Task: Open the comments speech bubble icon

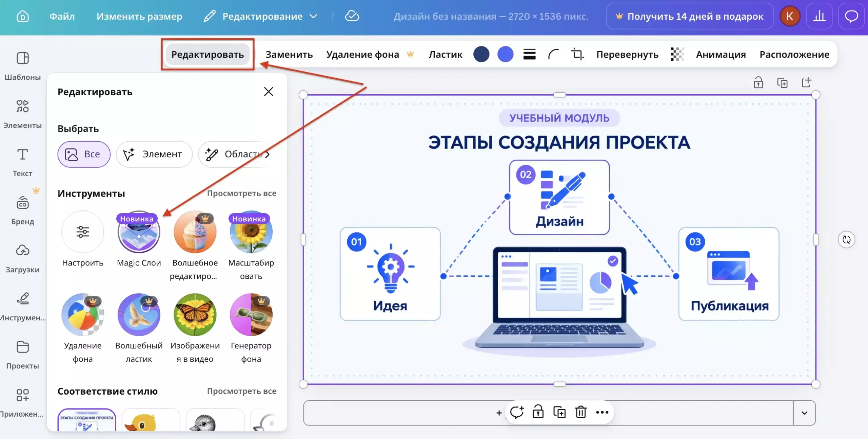Action: [x=851, y=16]
